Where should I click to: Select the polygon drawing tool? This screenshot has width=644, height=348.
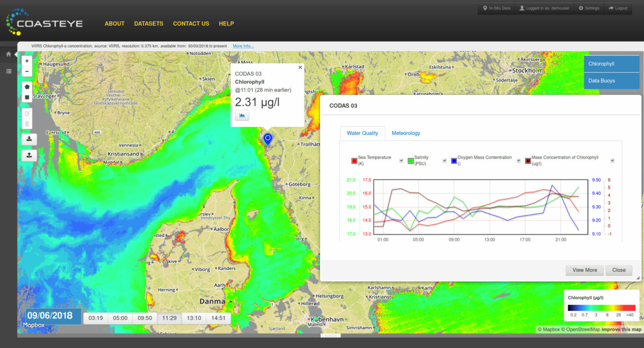[26, 86]
